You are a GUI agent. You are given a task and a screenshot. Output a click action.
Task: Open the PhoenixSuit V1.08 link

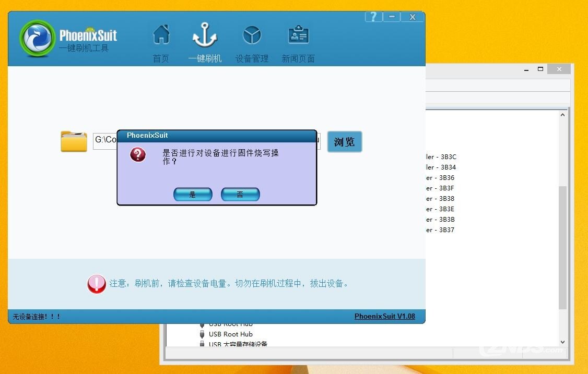click(385, 316)
